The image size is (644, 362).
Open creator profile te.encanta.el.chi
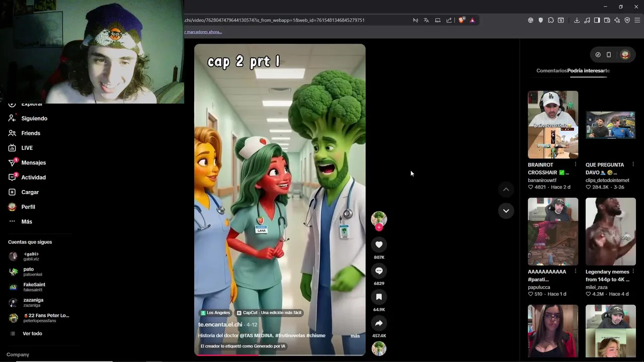click(x=220, y=325)
